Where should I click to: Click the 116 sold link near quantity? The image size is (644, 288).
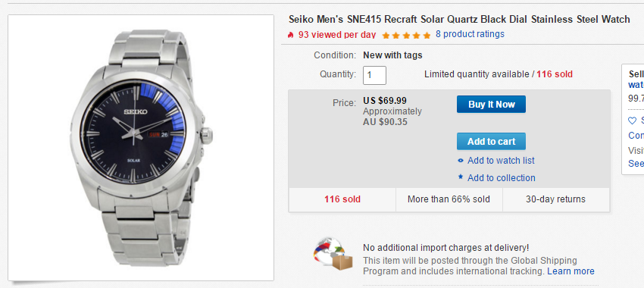555,74
